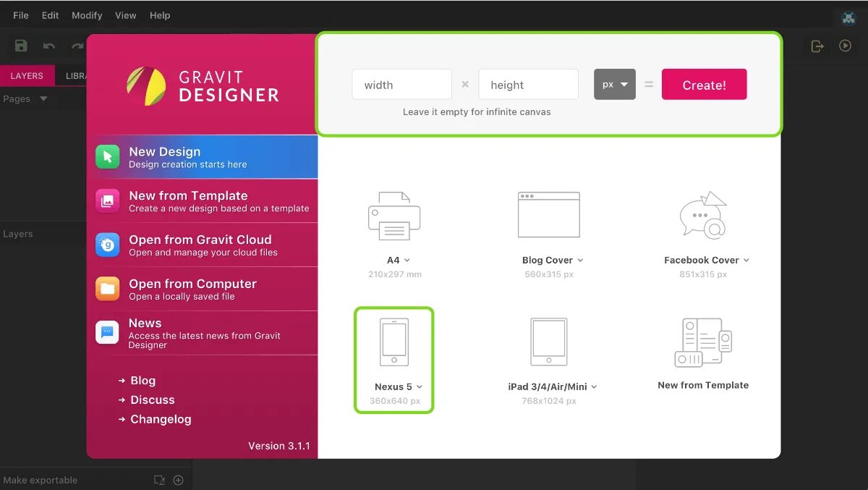The height and width of the screenshot is (490, 868).
Task: Click the Undo arrow icon
Action: [x=49, y=46]
